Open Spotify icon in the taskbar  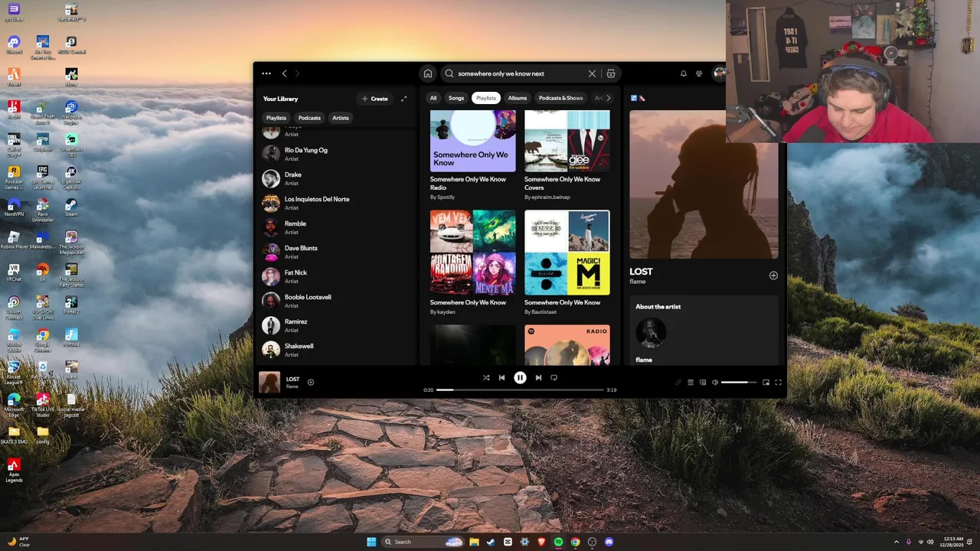[558, 542]
